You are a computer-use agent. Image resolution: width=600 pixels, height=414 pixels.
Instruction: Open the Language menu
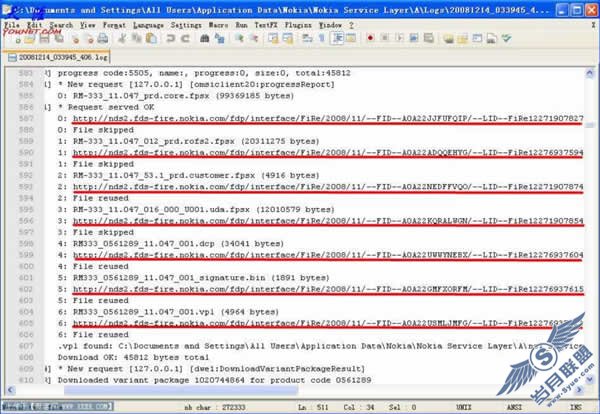148,25
